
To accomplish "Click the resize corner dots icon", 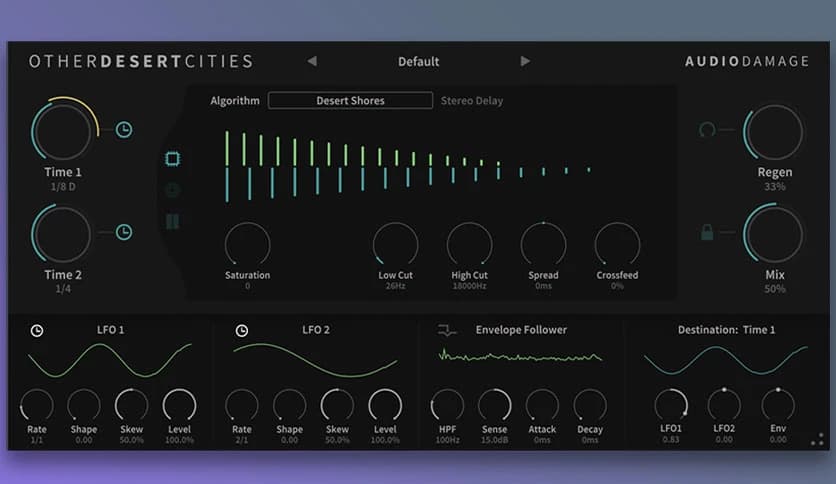I will pyautogui.click(x=816, y=438).
